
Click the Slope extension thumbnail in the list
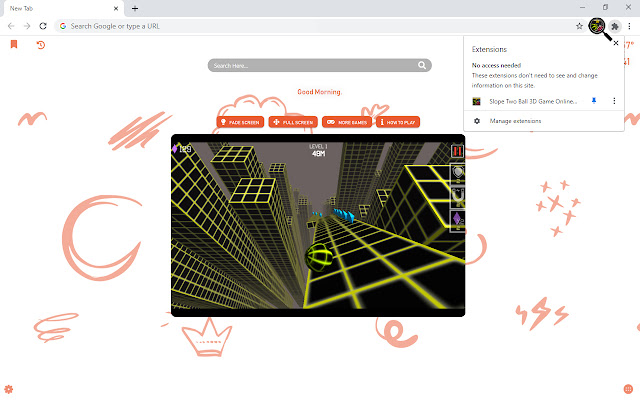(476, 101)
